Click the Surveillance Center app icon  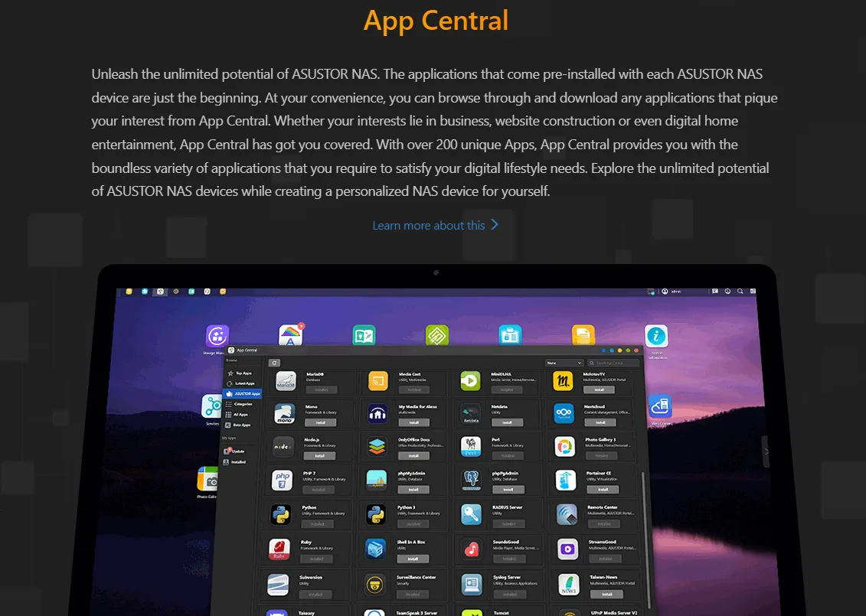coord(375,585)
